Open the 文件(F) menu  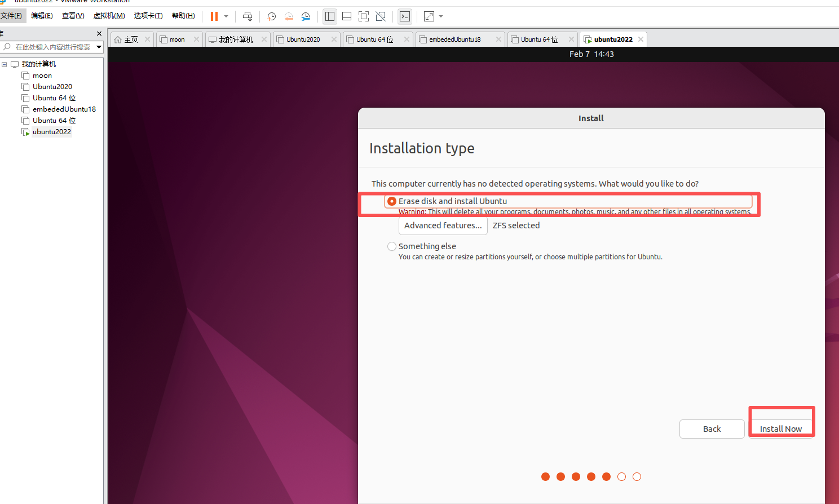(x=11, y=16)
